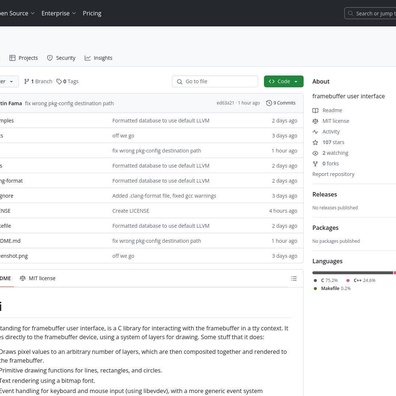
Task: Open the Packages heading link
Action: coord(325,228)
